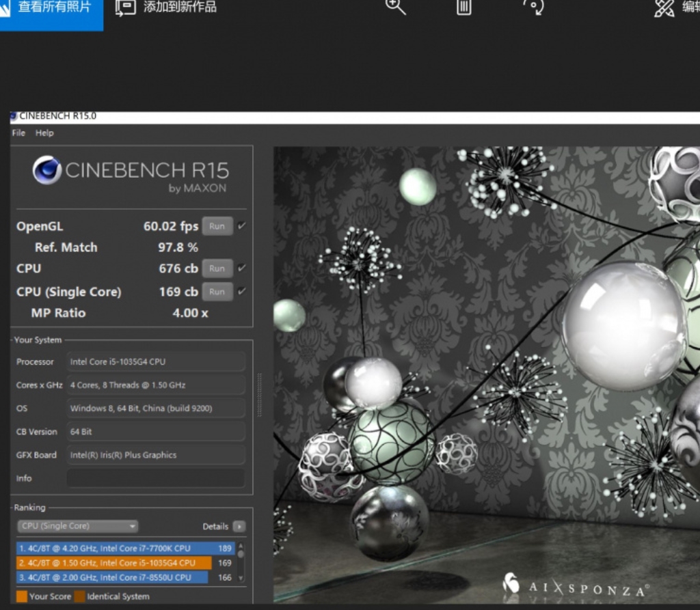Click the Ref. Match 97.8 % value

(178, 248)
